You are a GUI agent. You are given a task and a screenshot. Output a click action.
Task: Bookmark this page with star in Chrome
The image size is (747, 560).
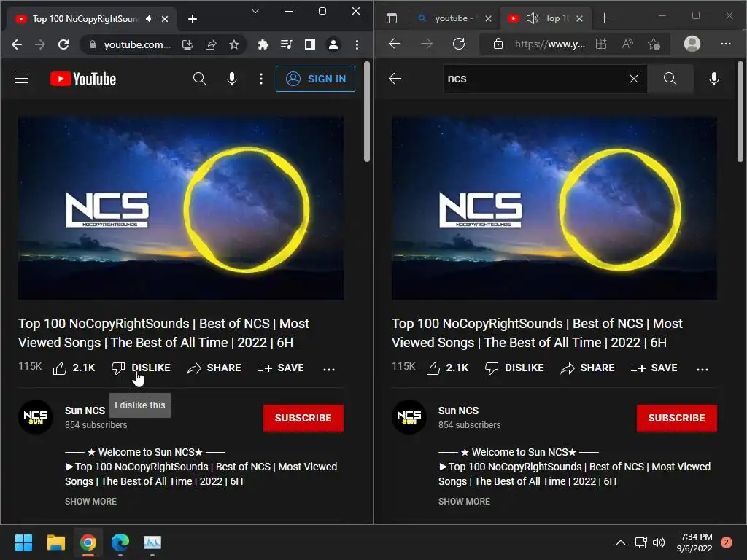tap(234, 44)
